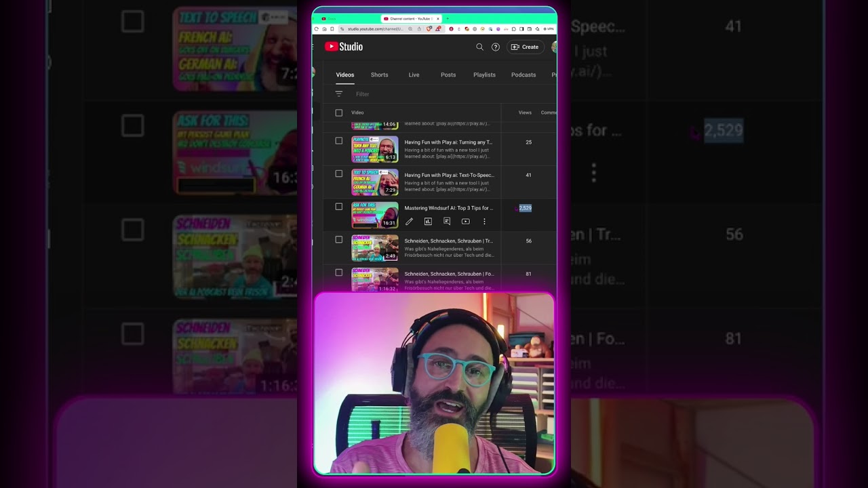
Task: Toggle the select-all checkbox beside Video header
Action: coord(339,113)
